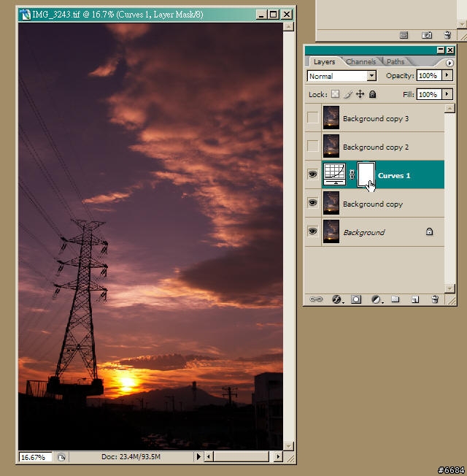This screenshot has height=476, width=467.
Task: Click the Background copy layer thumbnail
Action: [331, 203]
